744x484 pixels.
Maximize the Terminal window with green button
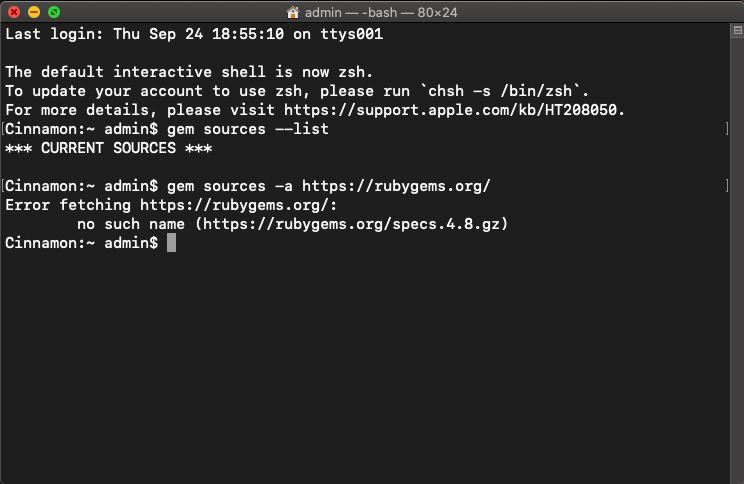click(x=54, y=12)
